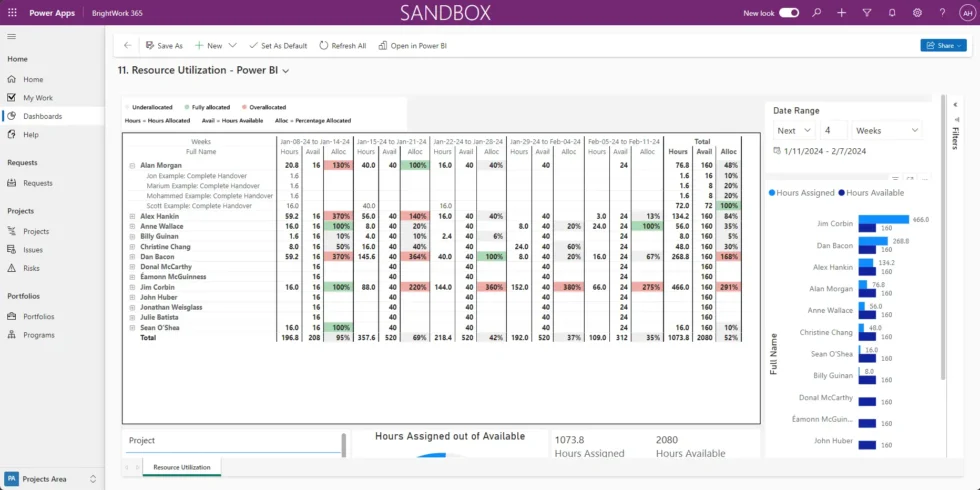Screen dimensions: 980x490
Task: Collapse the left navigation hamburger menu
Action: click(x=11, y=36)
